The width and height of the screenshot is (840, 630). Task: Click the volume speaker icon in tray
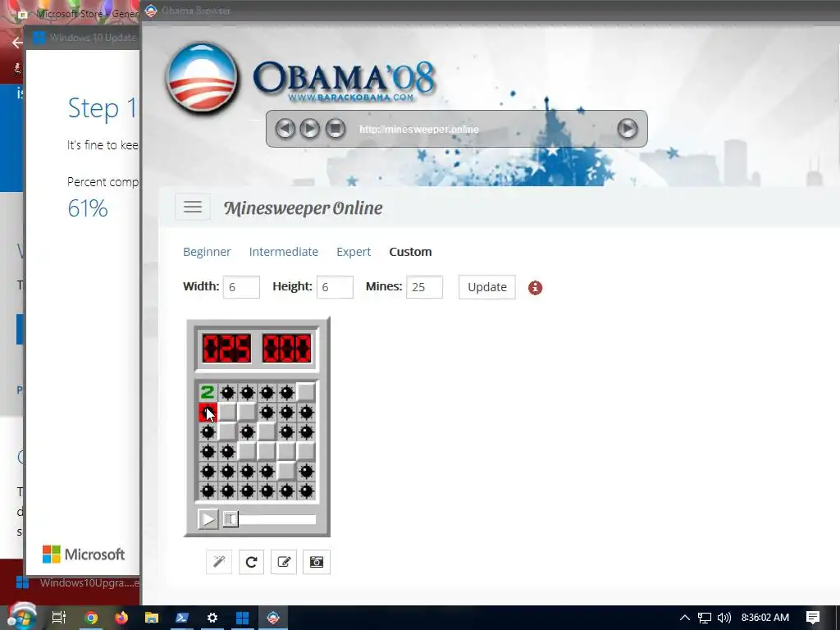coord(724,618)
